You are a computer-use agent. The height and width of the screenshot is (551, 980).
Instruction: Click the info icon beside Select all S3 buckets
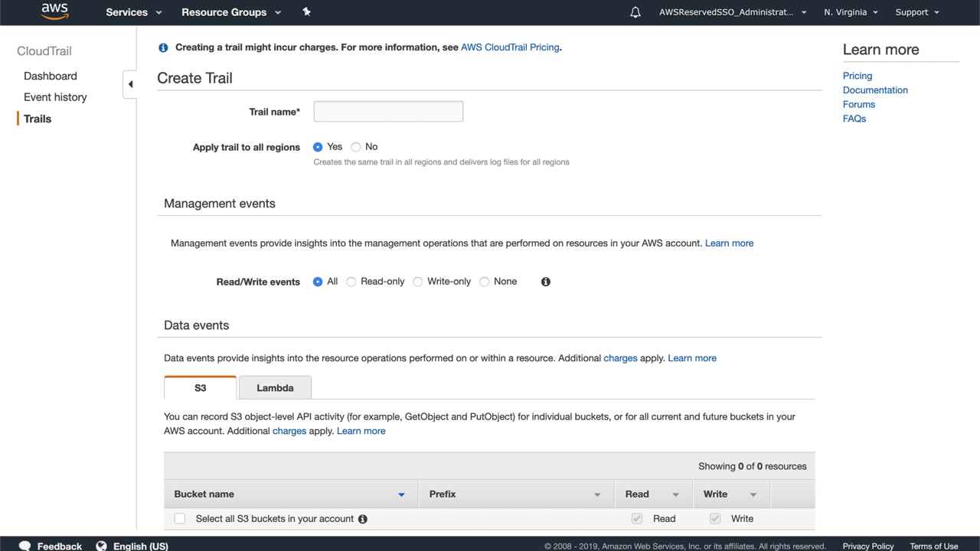point(363,519)
